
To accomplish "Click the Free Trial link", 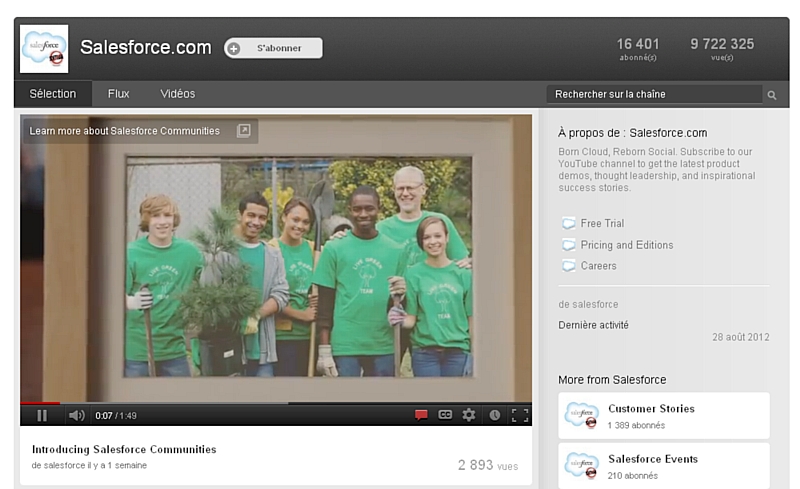I will point(602,223).
